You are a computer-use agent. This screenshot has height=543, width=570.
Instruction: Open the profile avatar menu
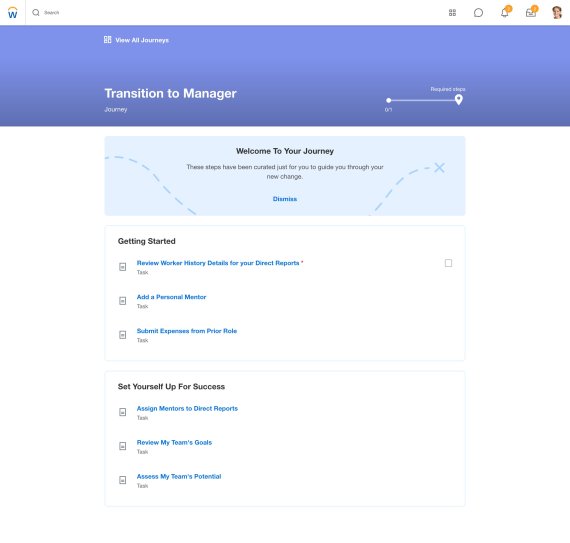(x=557, y=13)
